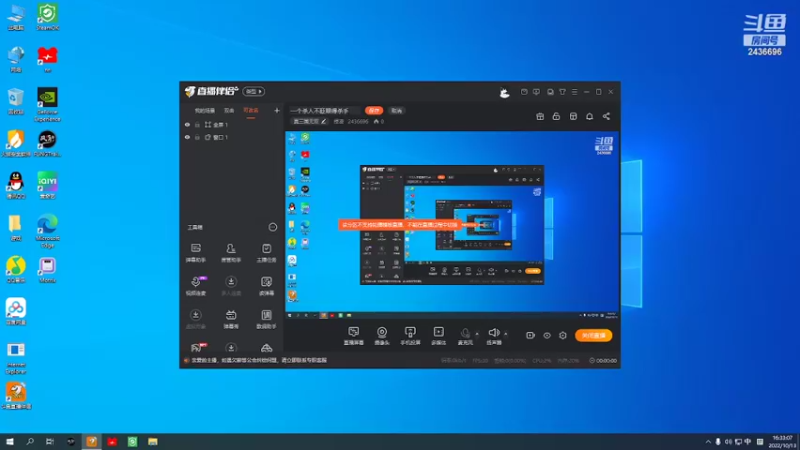Viewport: 800px width, 450px height.
Task: Toggle visibility eye for 全屏 1 source
Action: [x=187, y=124]
